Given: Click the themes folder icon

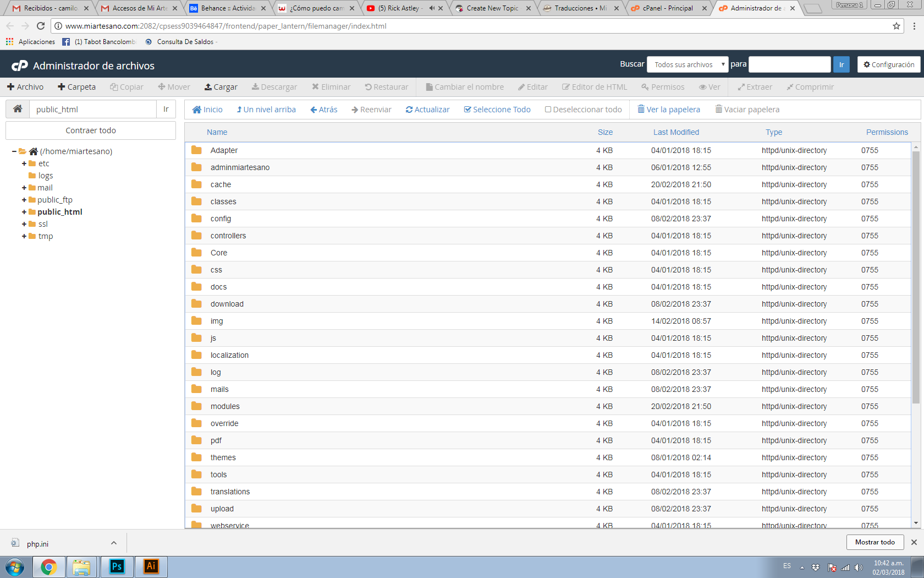Looking at the screenshot, I should [x=196, y=457].
